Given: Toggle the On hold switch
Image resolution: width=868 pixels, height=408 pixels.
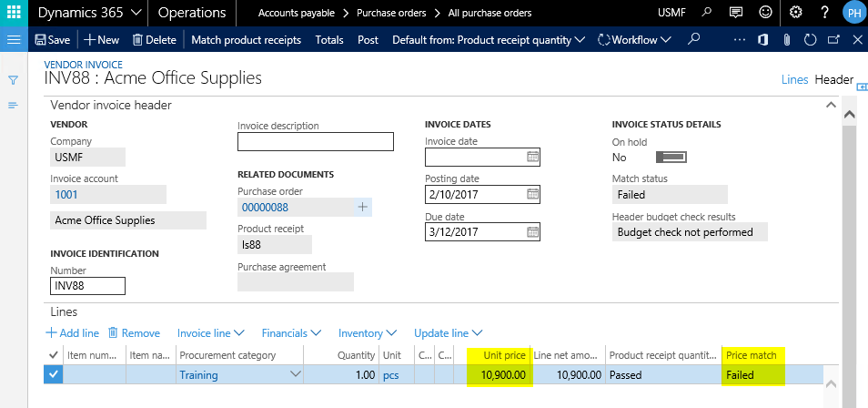Looking at the screenshot, I should coord(670,158).
